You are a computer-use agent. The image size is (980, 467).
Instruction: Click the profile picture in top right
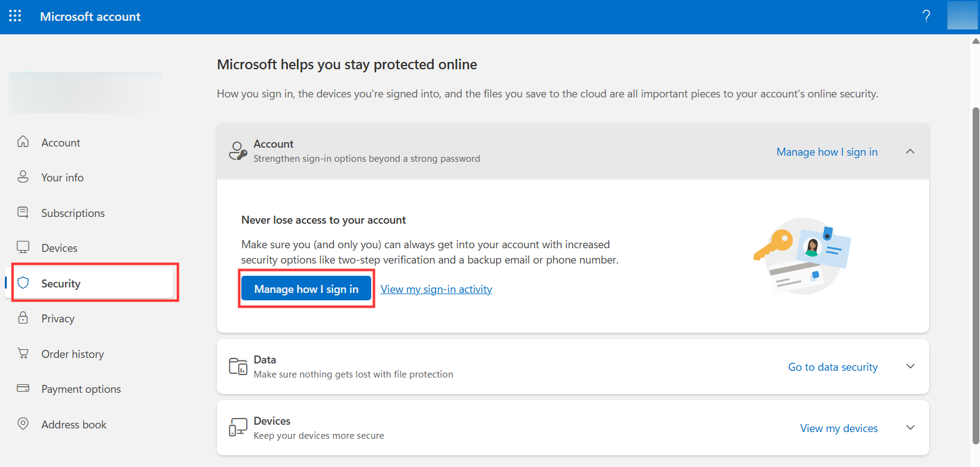[x=962, y=16]
